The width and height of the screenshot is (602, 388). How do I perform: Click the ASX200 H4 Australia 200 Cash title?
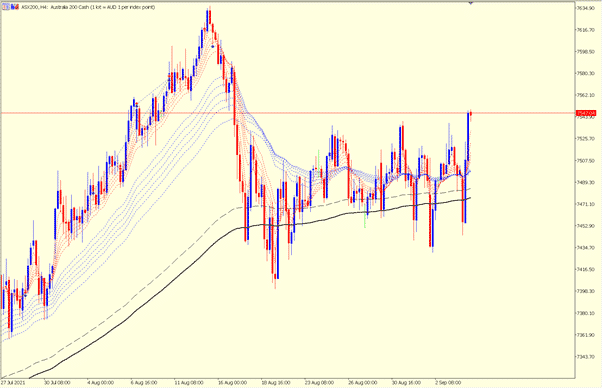click(x=88, y=7)
